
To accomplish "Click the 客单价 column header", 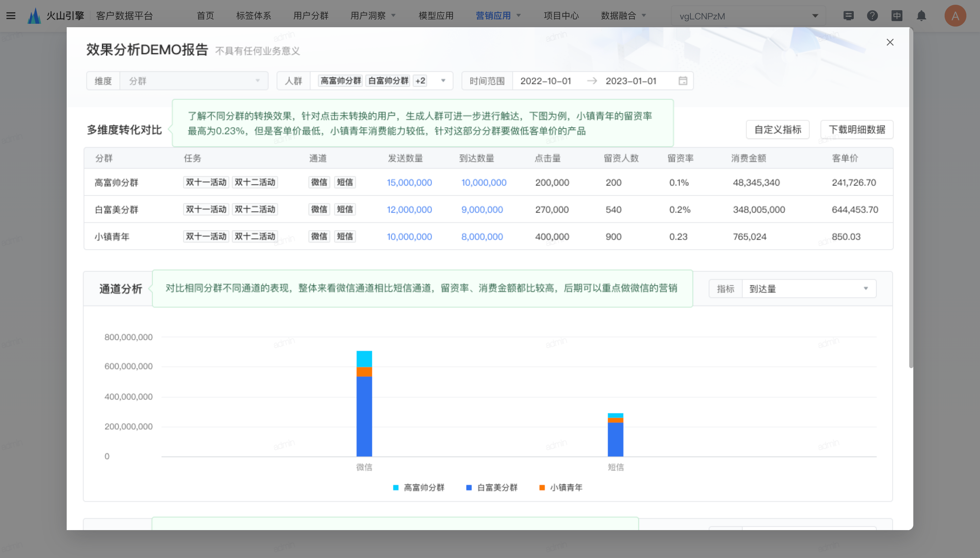I will [845, 158].
